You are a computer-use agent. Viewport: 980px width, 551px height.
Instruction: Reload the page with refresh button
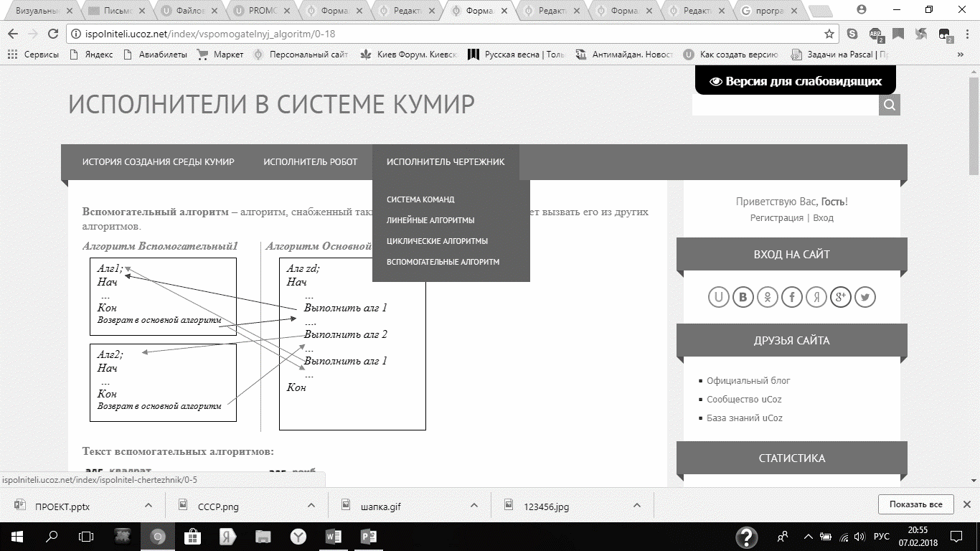pos(52,34)
